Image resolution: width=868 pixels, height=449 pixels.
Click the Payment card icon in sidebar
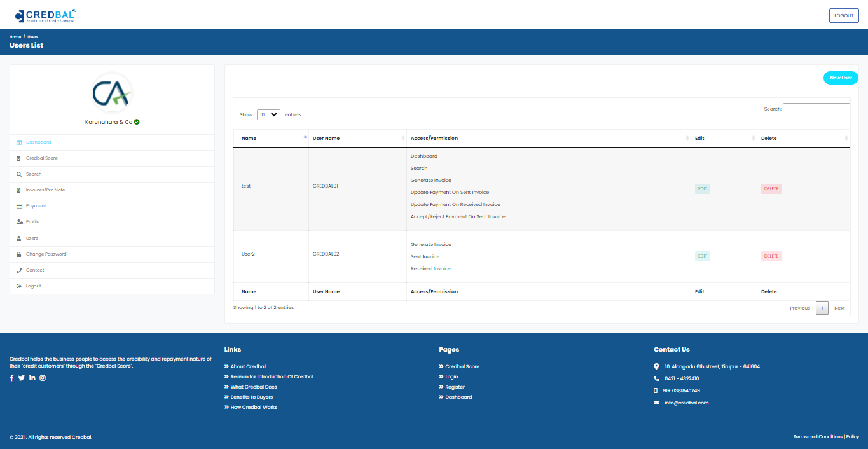point(19,206)
